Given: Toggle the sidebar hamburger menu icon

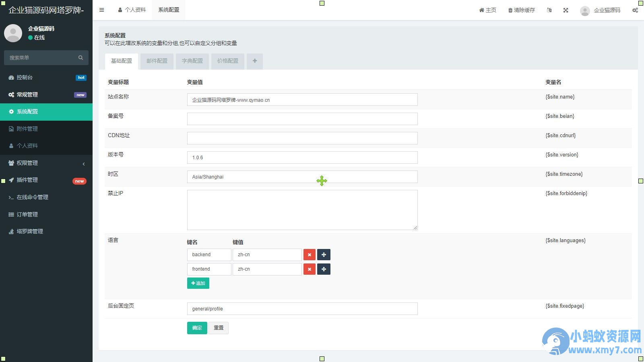Looking at the screenshot, I should point(102,10).
